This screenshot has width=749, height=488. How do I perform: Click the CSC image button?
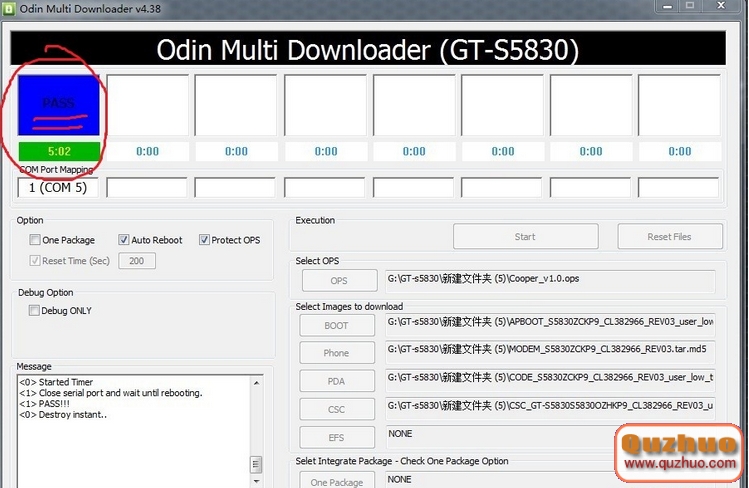coord(337,410)
